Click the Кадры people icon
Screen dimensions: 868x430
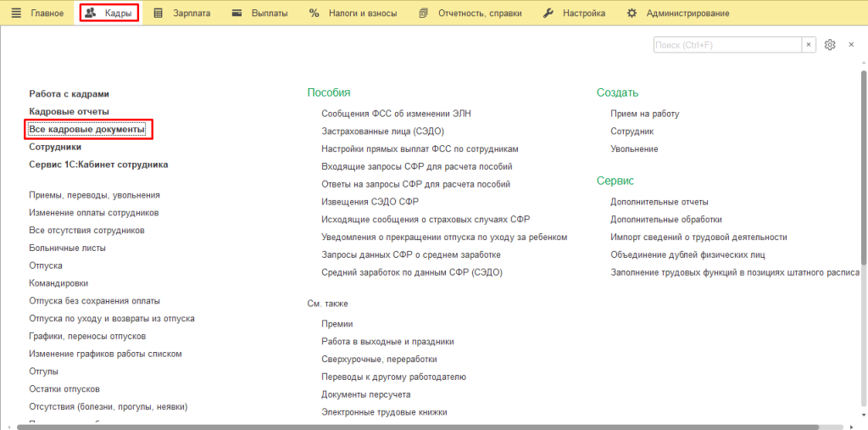click(x=91, y=13)
